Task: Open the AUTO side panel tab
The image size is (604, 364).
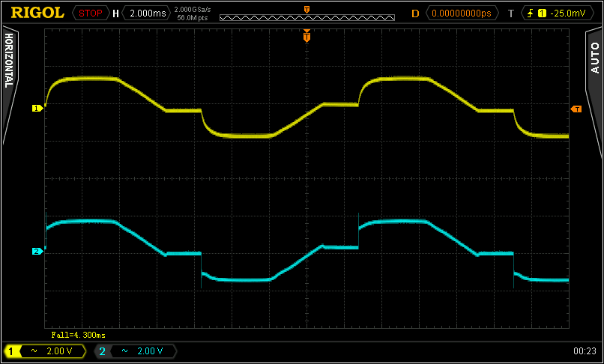Action: pyautogui.click(x=595, y=58)
